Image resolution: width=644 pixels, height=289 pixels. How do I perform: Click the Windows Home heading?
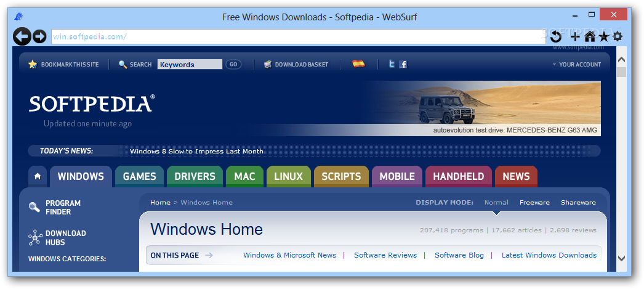point(207,229)
